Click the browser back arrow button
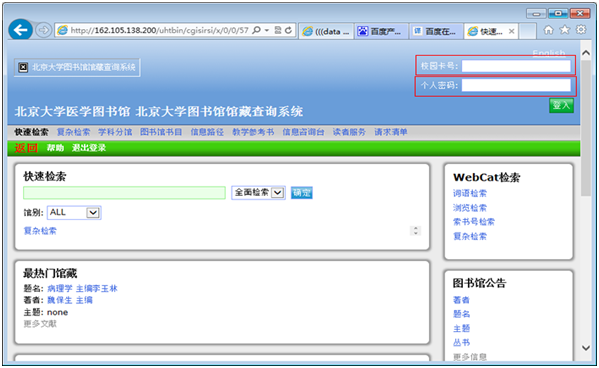The image size is (599, 368). [x=20, y=29]
